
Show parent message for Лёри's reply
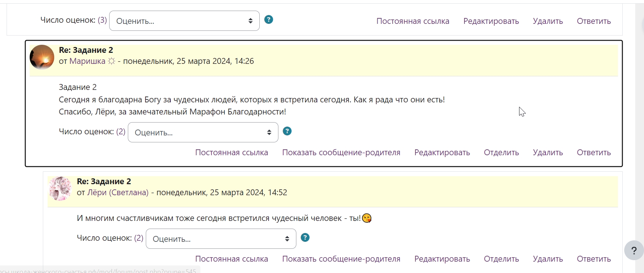[x=341, y=259]
